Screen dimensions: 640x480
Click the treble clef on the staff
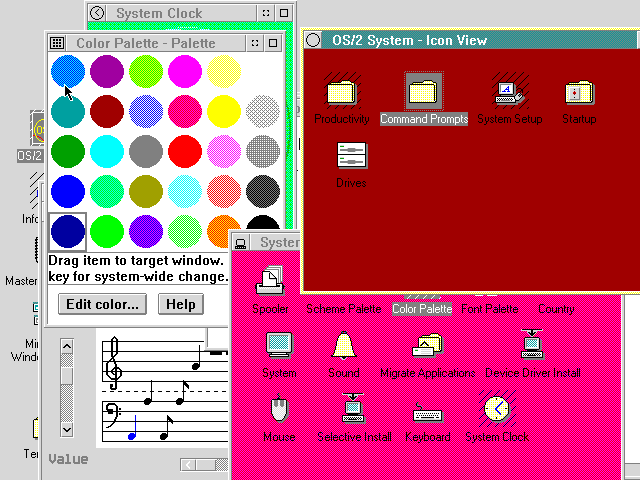click(114, 363)
